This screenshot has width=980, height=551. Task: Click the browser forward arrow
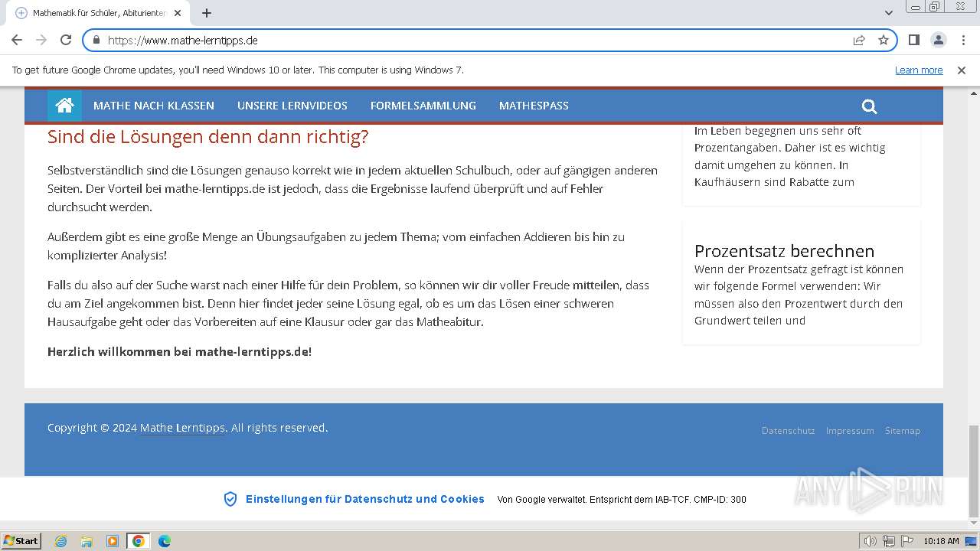(x=41, y=41)
